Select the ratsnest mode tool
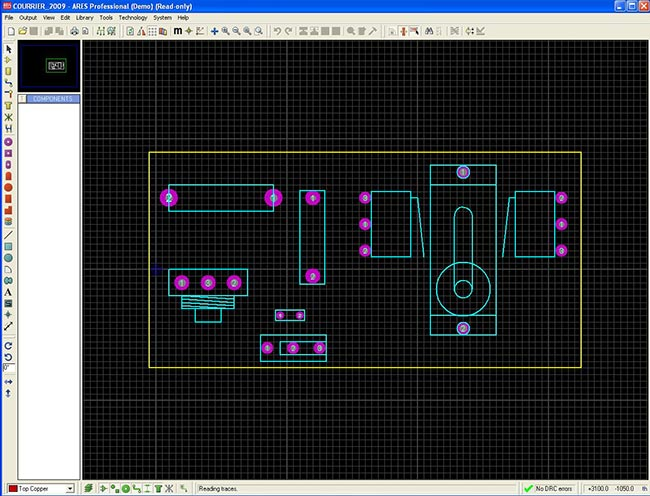The width and height of the screenshot is (650, 496). [x=8, y=117]
